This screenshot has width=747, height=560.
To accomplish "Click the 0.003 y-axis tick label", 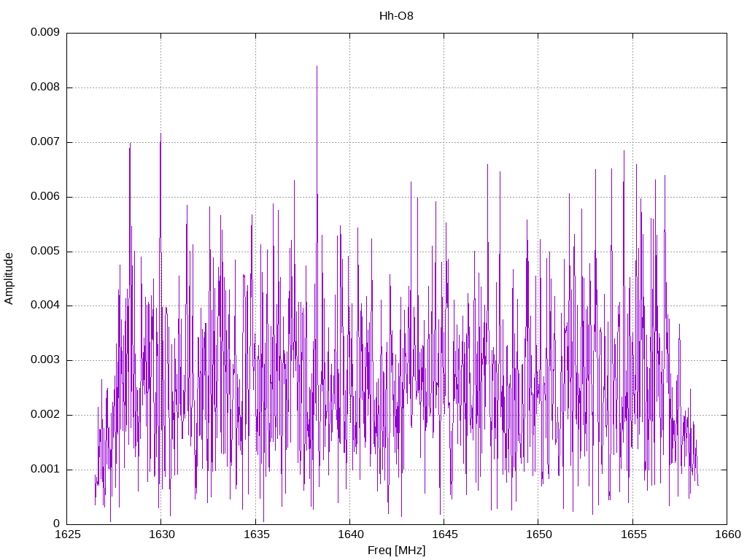I will 44,360.
